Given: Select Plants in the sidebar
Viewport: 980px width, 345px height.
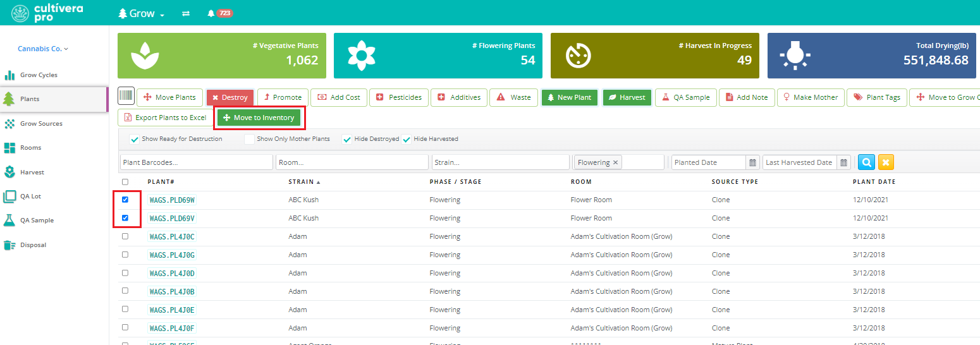Looking at the screenshot, I should [54, 99].
